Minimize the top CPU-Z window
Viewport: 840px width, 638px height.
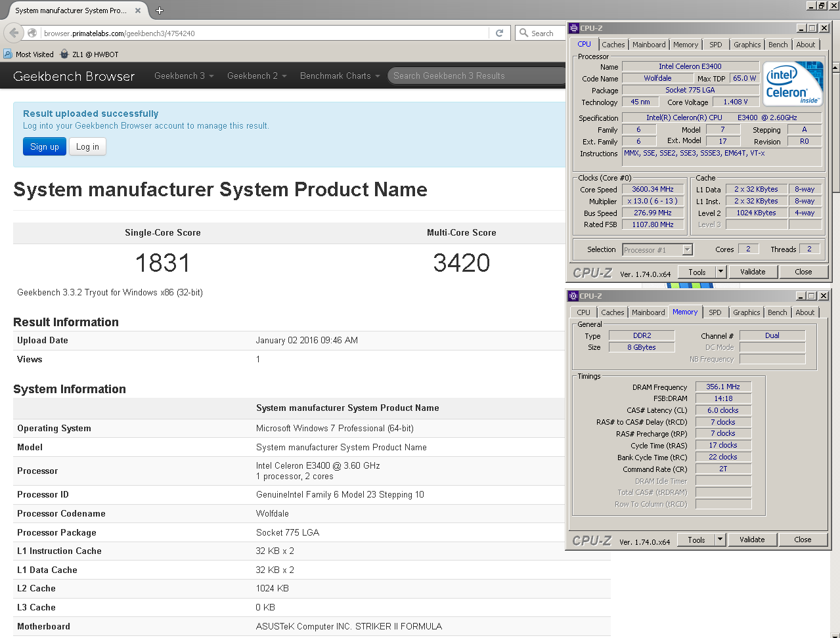pyautogui.click(x=801, y=28)
